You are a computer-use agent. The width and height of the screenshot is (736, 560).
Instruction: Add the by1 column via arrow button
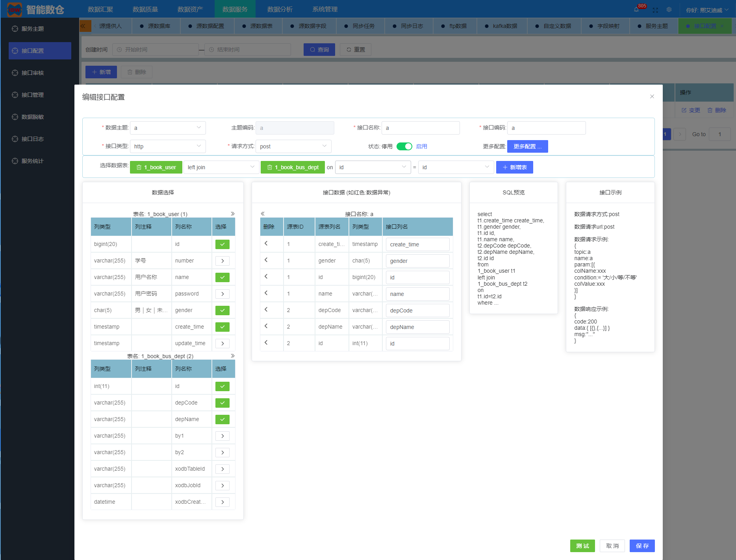(222, 436)
